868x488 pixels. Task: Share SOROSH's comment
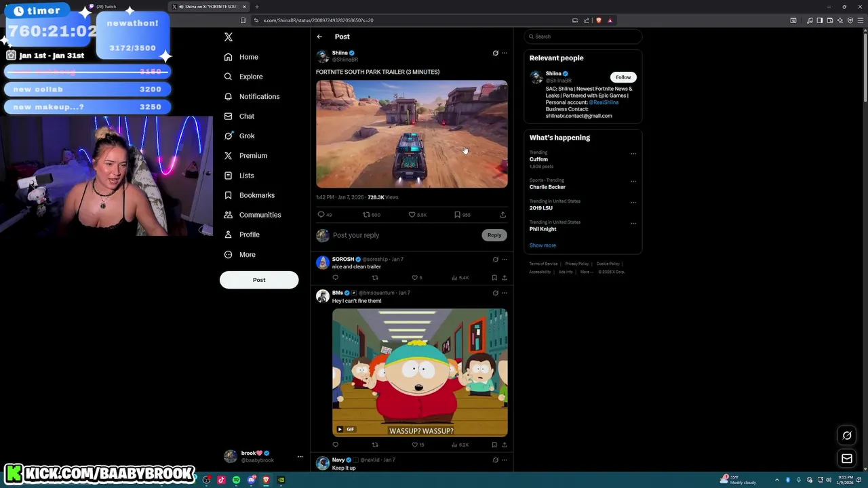(x=504, y=277)
